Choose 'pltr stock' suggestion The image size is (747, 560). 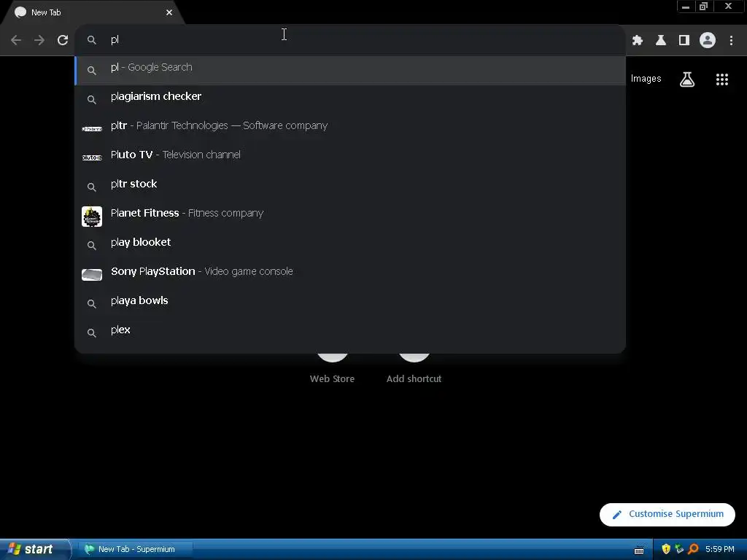pos(350,187)
